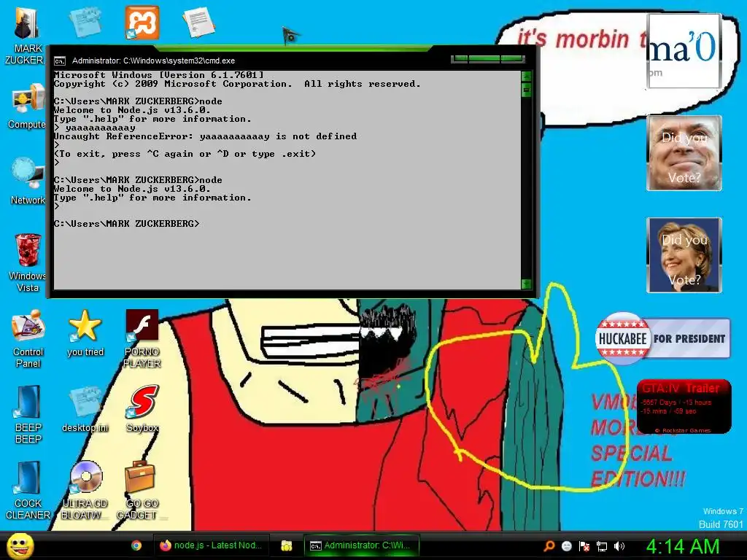
Task: Open the network tray icon
Action: 602,546
